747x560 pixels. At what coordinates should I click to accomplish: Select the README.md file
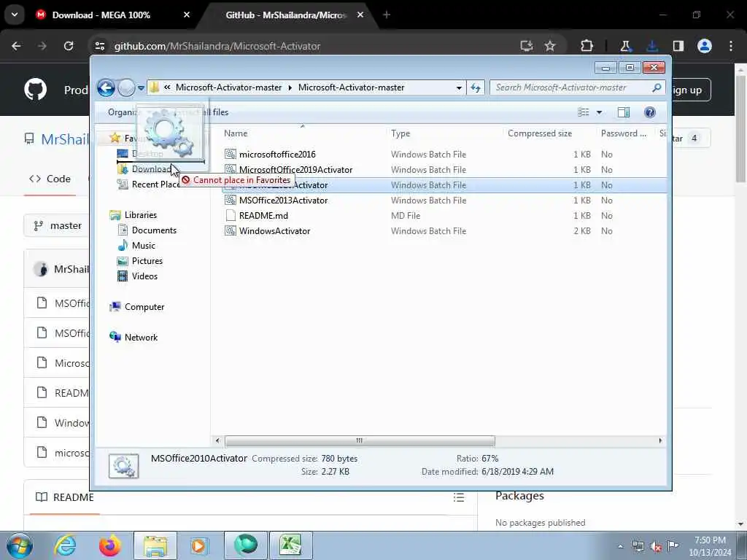tap(263, 216)
